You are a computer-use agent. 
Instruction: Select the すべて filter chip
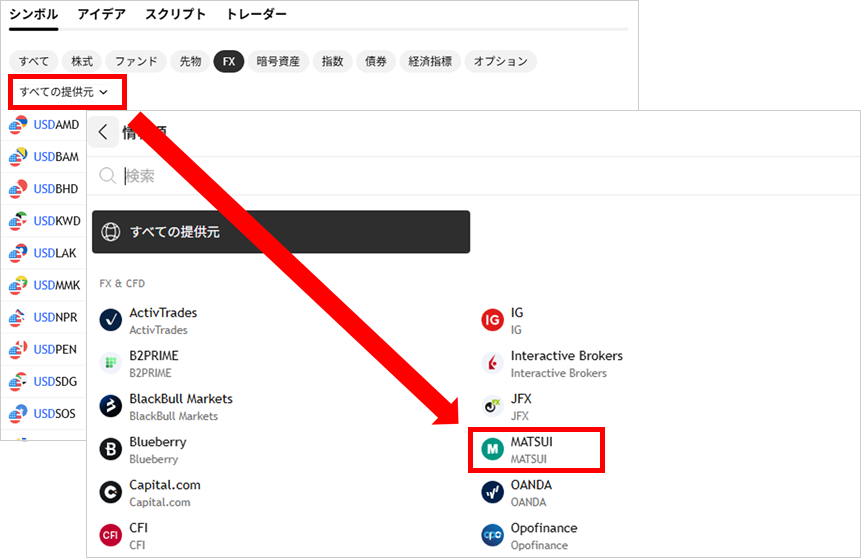33,61
